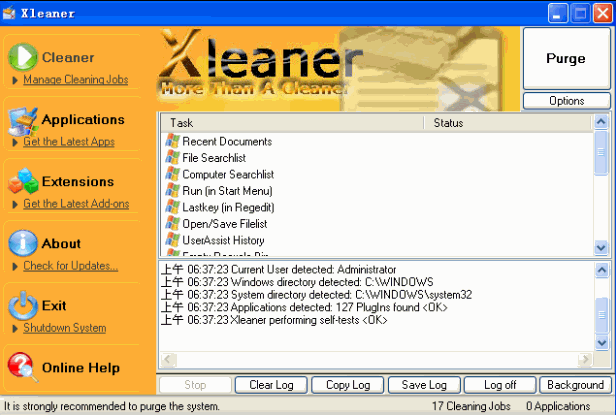Click log line 'Current User detected: Administrator'
Image resolution: width=616 pixels, height=415 pixels.
279,269
